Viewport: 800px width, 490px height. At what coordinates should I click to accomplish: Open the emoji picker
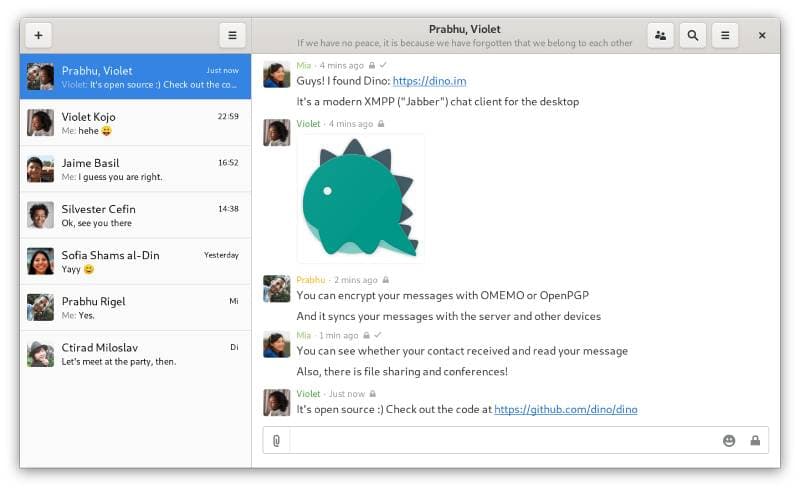(729, 440)
